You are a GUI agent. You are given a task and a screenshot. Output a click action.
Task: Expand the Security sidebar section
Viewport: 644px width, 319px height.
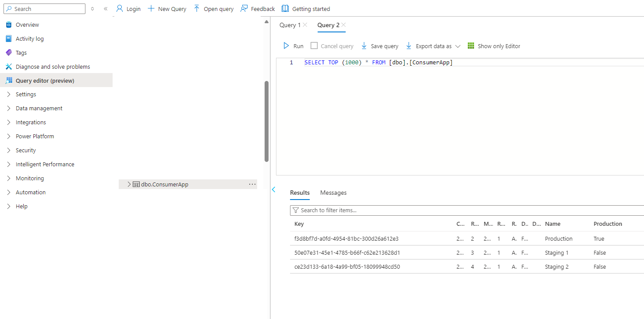tap(9, 151)
